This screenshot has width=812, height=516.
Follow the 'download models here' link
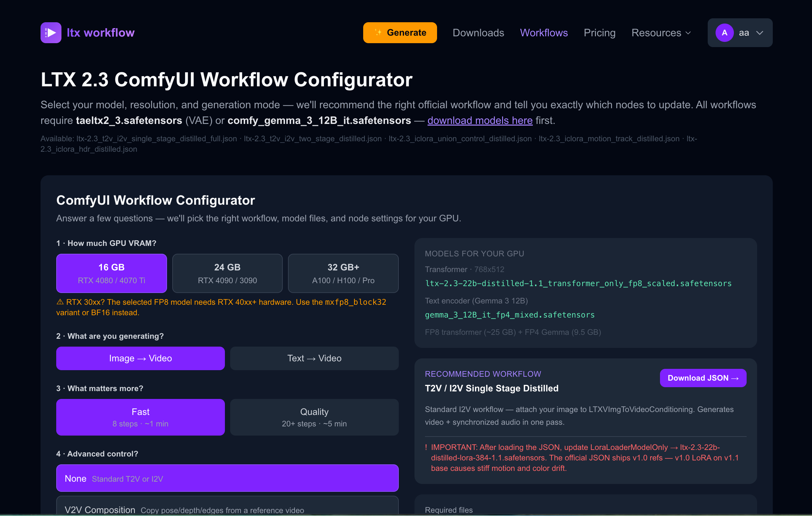[x=480, y=120]
